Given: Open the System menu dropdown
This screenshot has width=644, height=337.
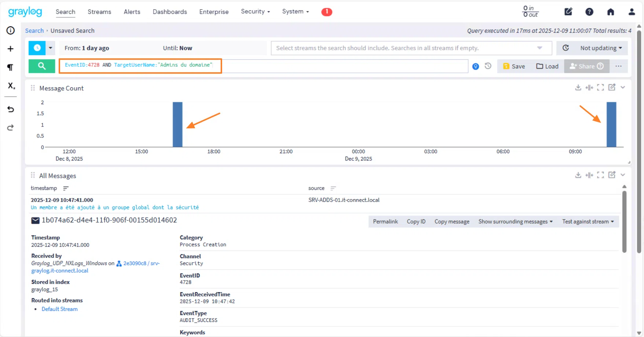Looking at the screenshot, I should (295, 12).
